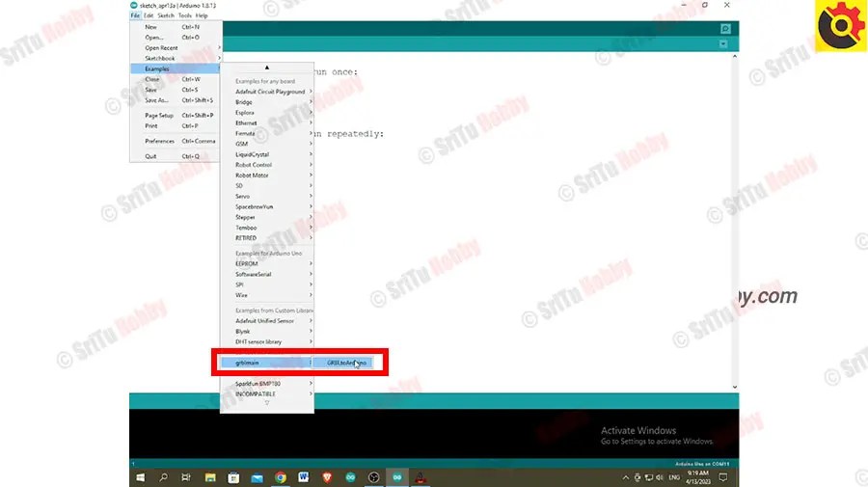
Task: Expand Wire examples
Action: pos(267,295)
